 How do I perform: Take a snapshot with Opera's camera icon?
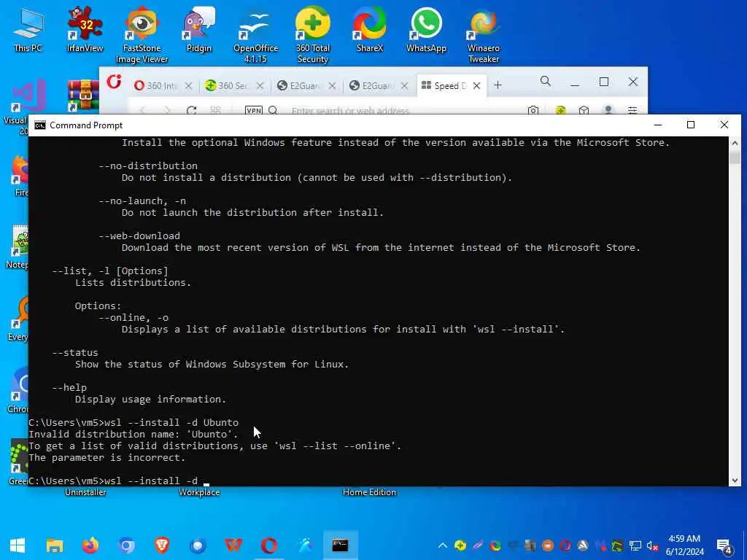(x=533, y=111)
